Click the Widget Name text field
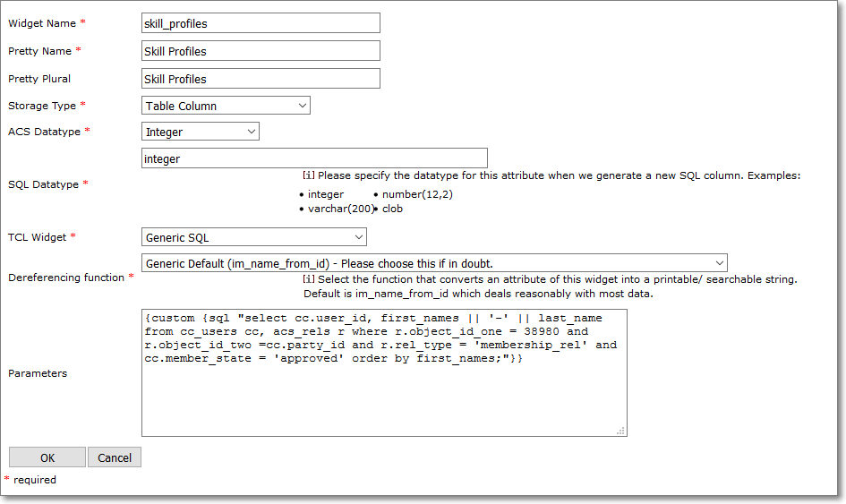846x504 pixels. 261,23
